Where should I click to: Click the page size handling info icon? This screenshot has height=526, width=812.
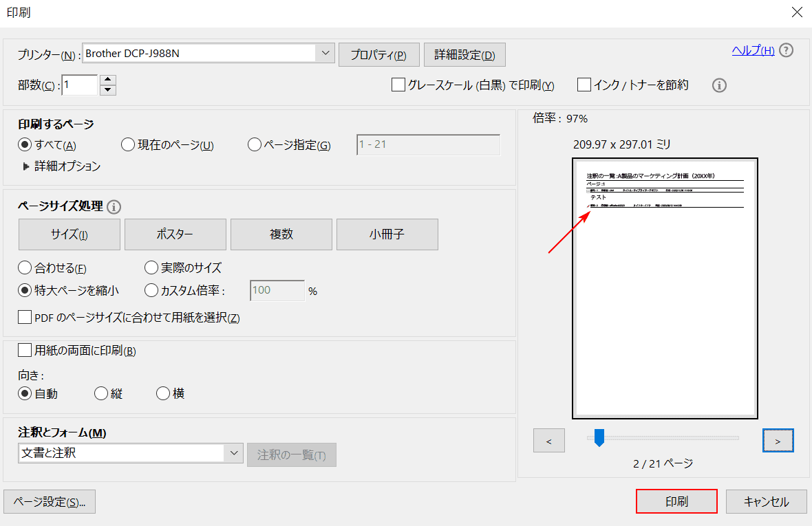(114, 207)
